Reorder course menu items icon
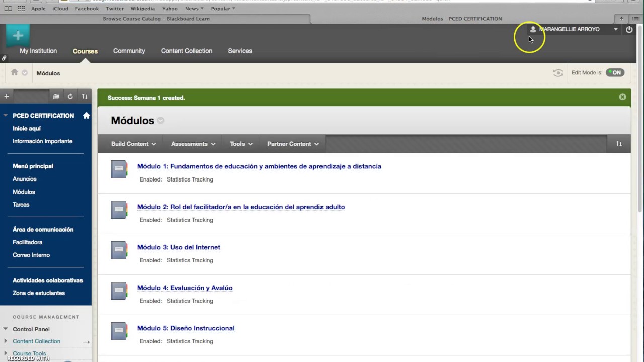This screenshot has width=644, height=362. 85,96
